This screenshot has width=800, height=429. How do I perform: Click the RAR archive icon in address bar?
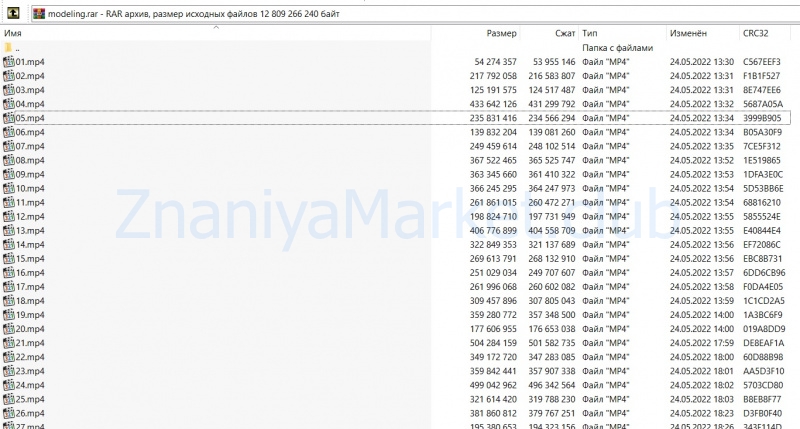(39, 13)
